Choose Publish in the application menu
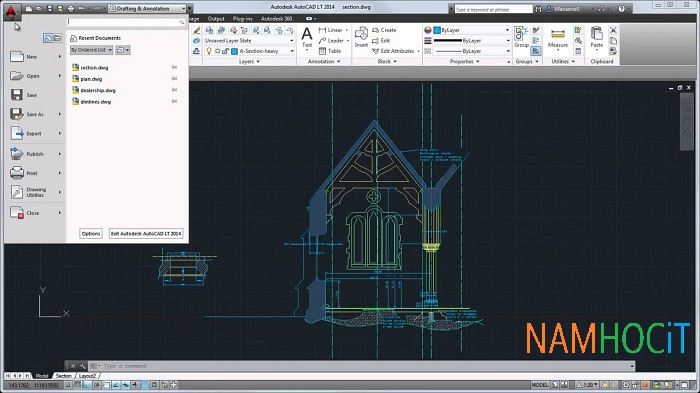700x393 pixels. [36, 154]
